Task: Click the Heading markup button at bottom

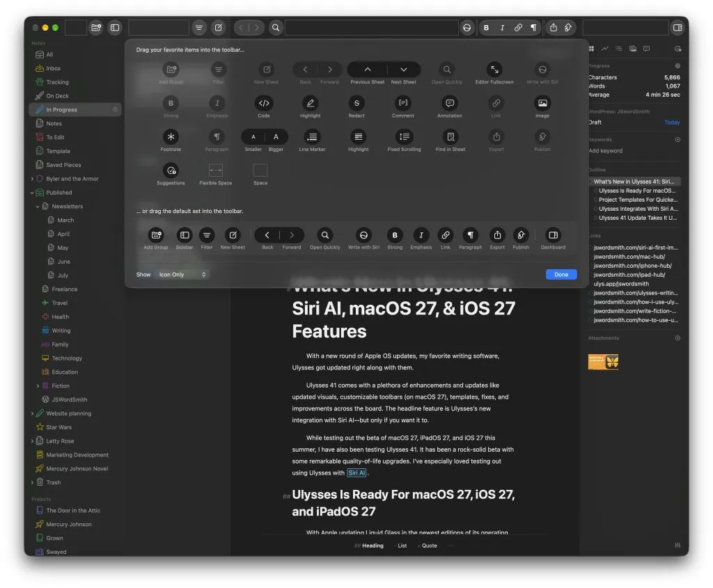Action: pos(369,546)
